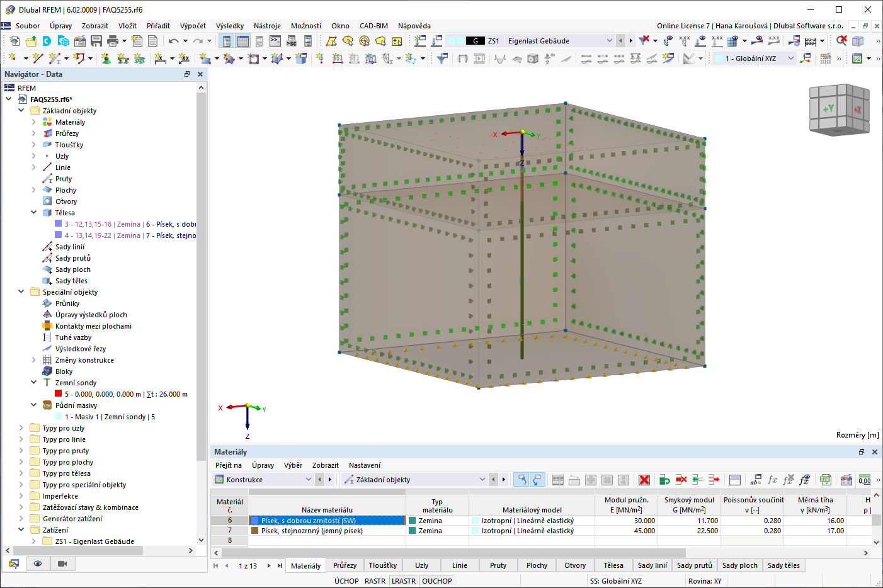Click the Undo arrow icon
The image size is (883, 588).
click(173, 41)
